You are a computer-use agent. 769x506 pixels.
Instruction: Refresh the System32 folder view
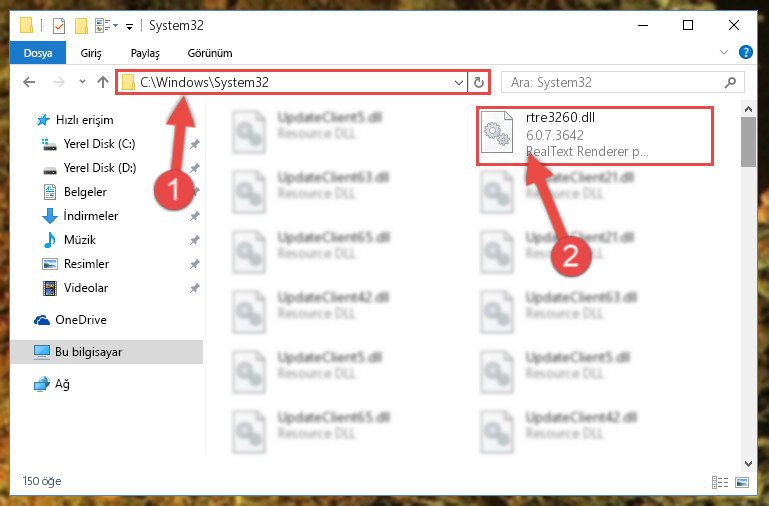tap(479, 82)
